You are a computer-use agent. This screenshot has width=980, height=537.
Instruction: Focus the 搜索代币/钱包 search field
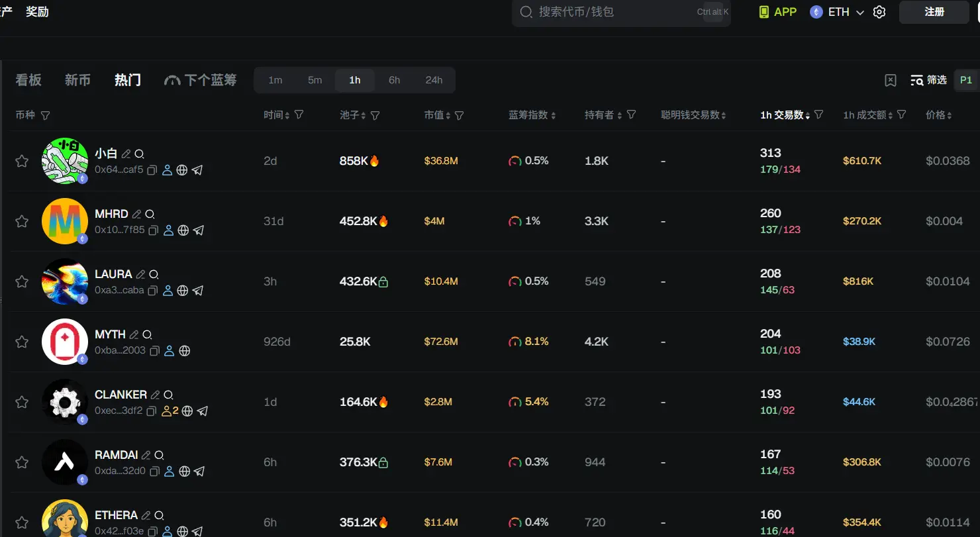609,12
